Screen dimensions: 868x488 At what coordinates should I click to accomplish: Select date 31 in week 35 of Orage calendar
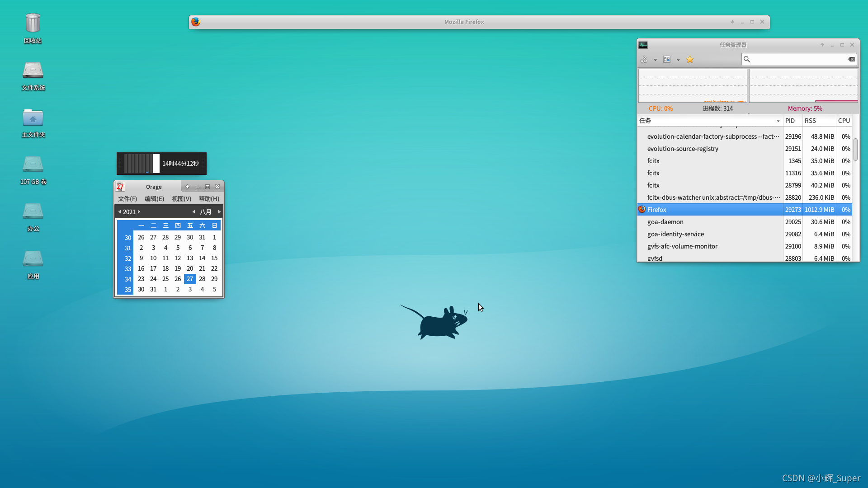pos(153,289)
